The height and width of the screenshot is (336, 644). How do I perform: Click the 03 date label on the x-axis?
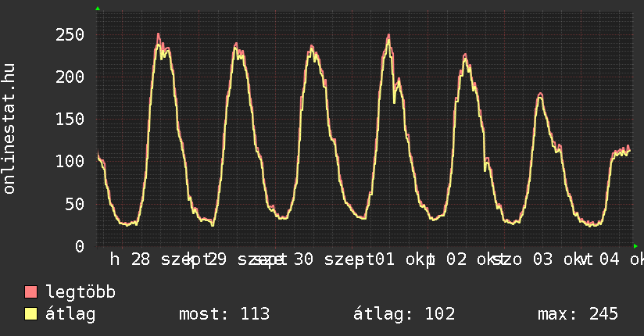[543, 259]
